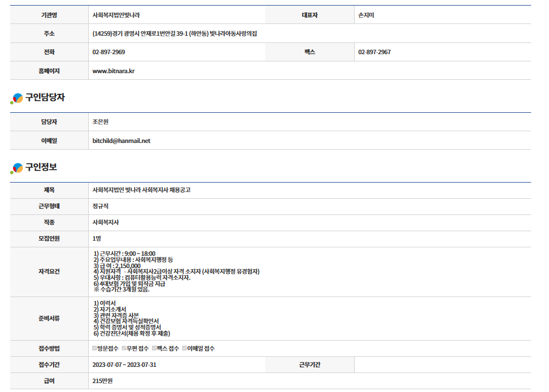
Task: Click the representative name 손지미
Action: pos(366,15)
